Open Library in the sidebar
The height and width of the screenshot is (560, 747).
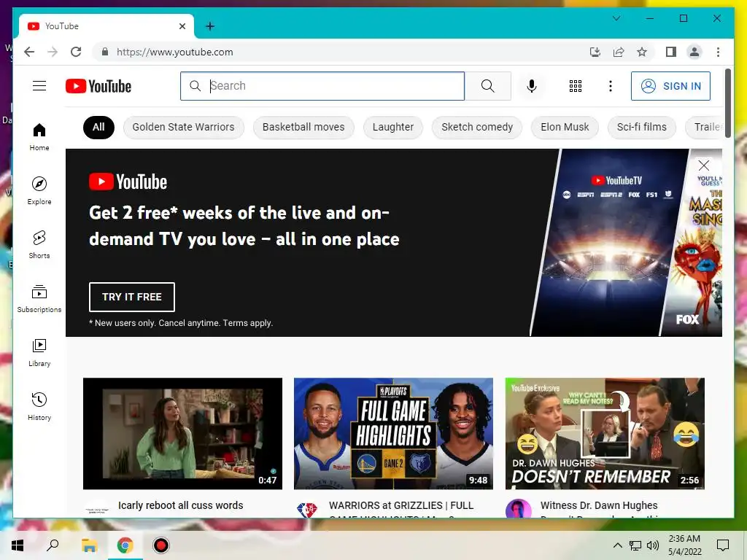click(x=39, y=352)
